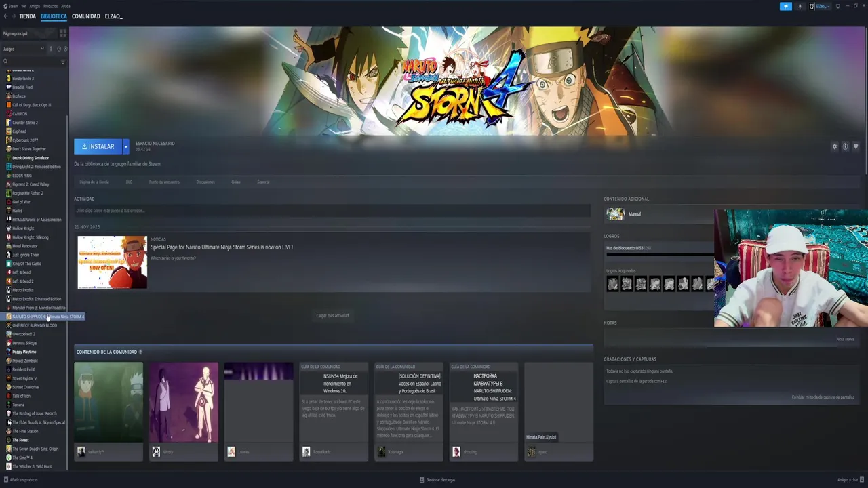Toggle favorite heart icon
Screen dimensions: 868x488
click(856, 146)
